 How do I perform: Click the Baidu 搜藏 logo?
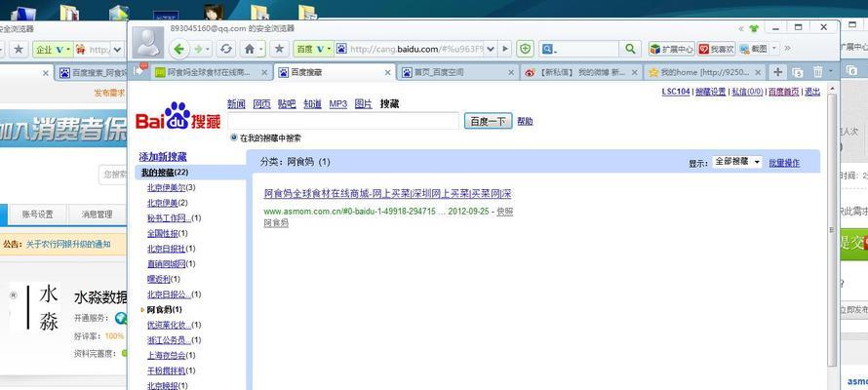178,116
